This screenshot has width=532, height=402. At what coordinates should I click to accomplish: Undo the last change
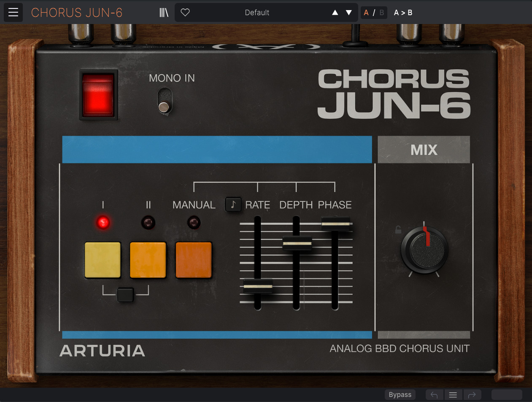pos(434,395)
